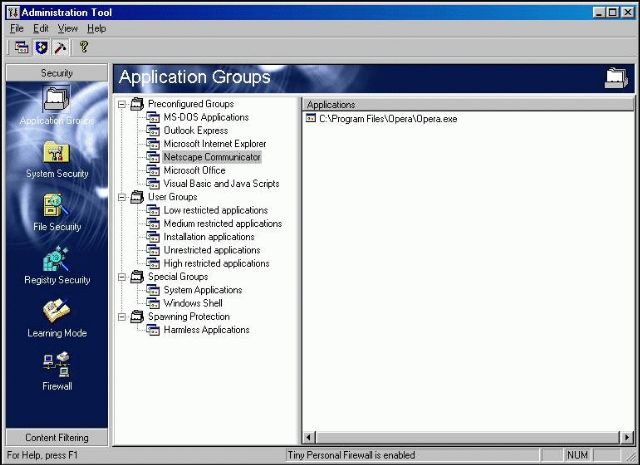Switch to the Security sidebar tab

[x=57, y=73]
